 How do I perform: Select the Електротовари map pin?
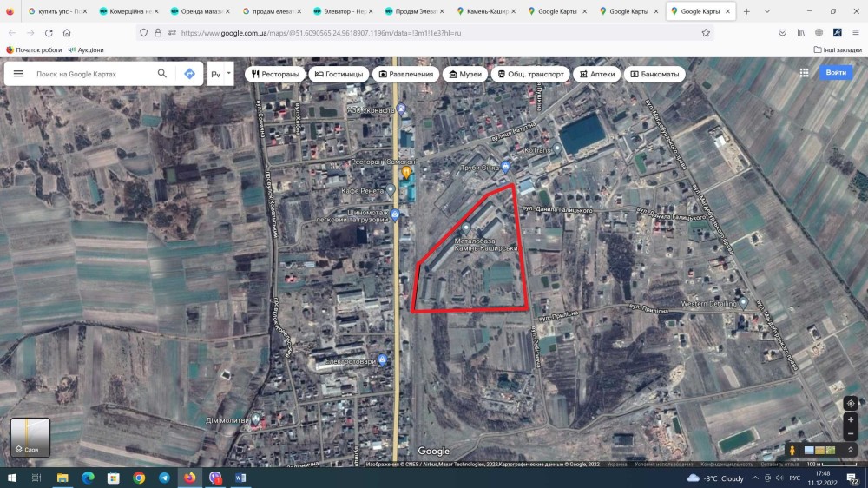(382, 359)
